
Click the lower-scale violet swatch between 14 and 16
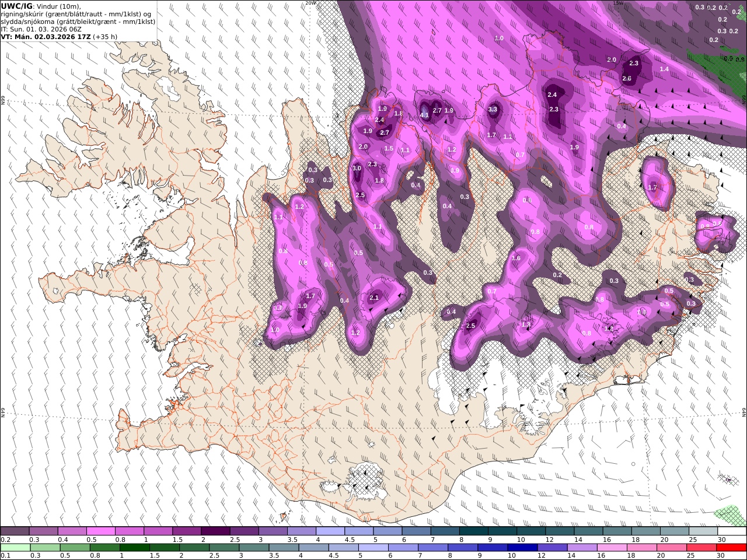pyautogui.click(x=582, y=547)
